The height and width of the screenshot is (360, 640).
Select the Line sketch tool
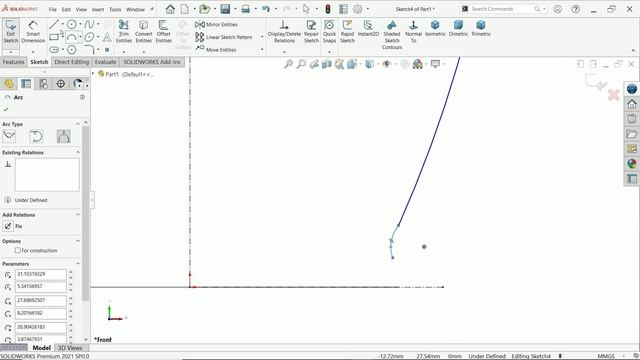coord(53,24)
